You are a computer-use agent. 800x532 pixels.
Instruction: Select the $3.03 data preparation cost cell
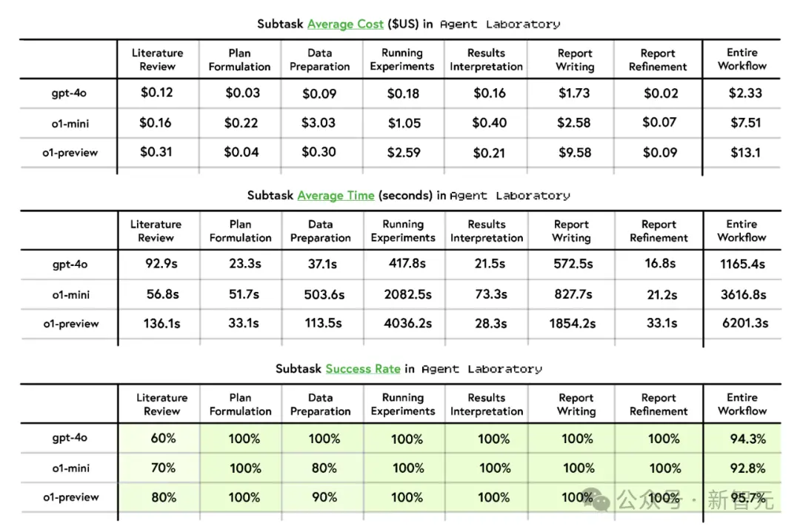(x=319, y=123)
